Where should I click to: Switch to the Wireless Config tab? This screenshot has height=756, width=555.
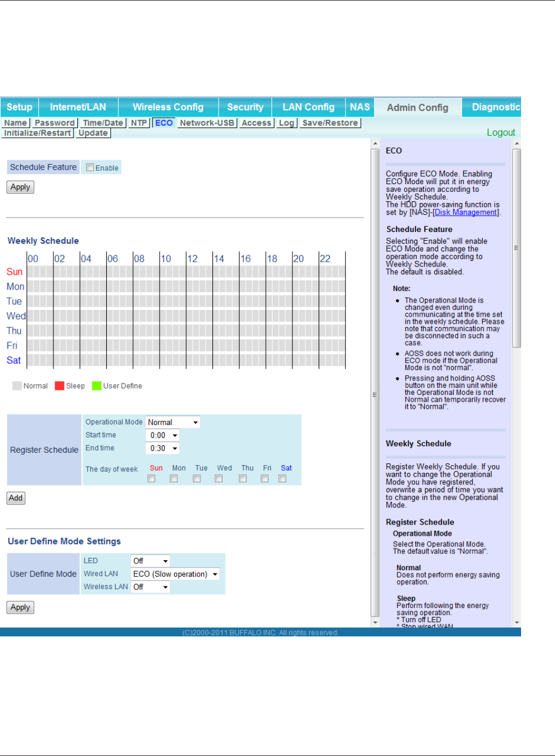[x=168, y=107]
